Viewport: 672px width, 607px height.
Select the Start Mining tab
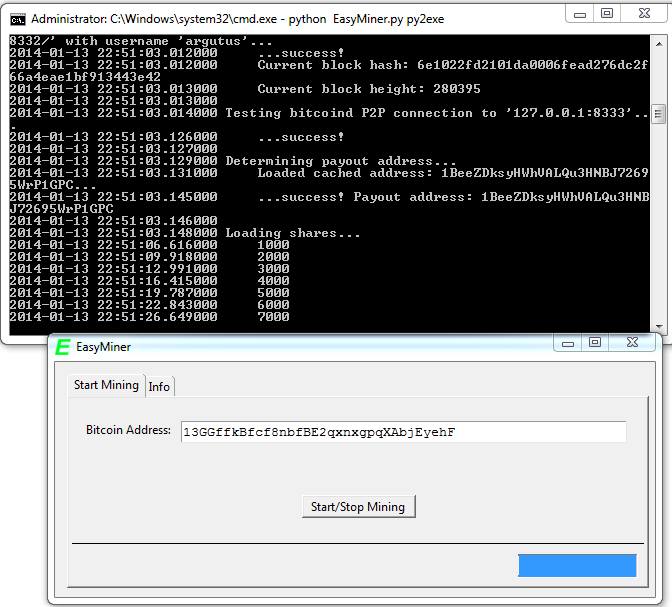[106, 385]
